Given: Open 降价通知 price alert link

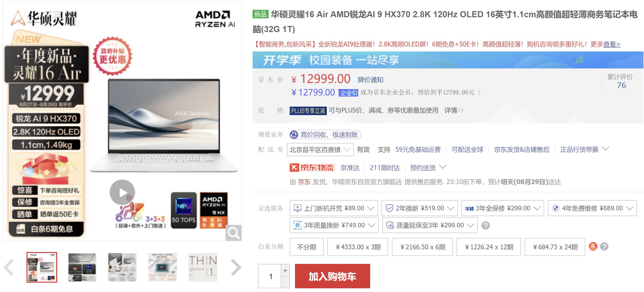Looking at the screenshot, I should point(370,80).
